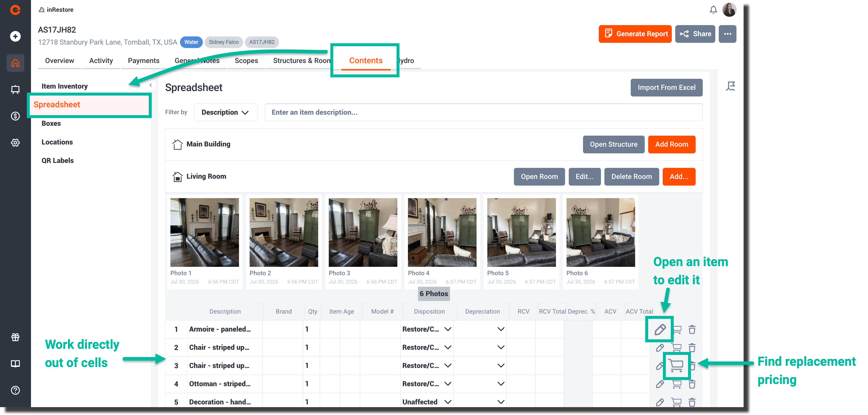Open Unaffected disposition dropdown for Decoration

click(x=448, y=402)
